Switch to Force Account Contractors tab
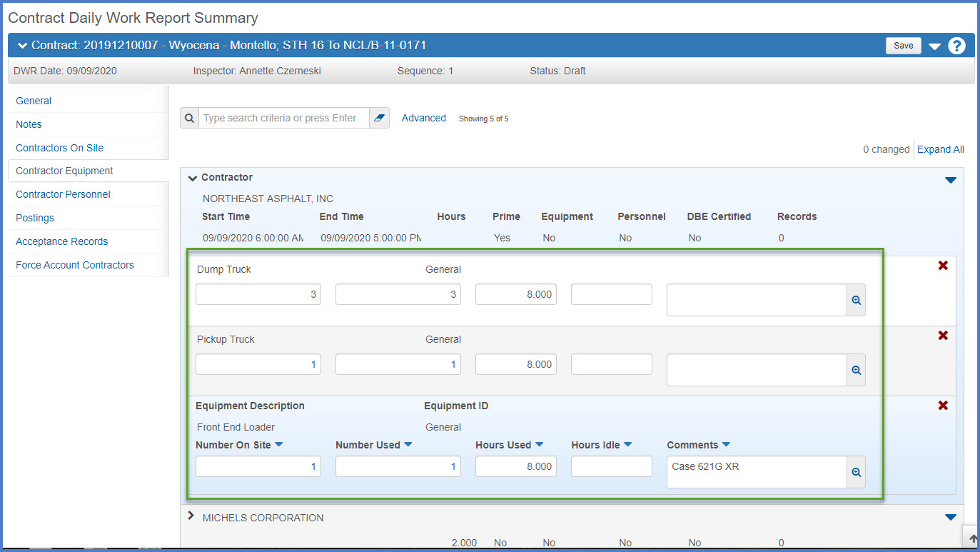This screenshot has height=552, width=980. click(x=75, y=265)
